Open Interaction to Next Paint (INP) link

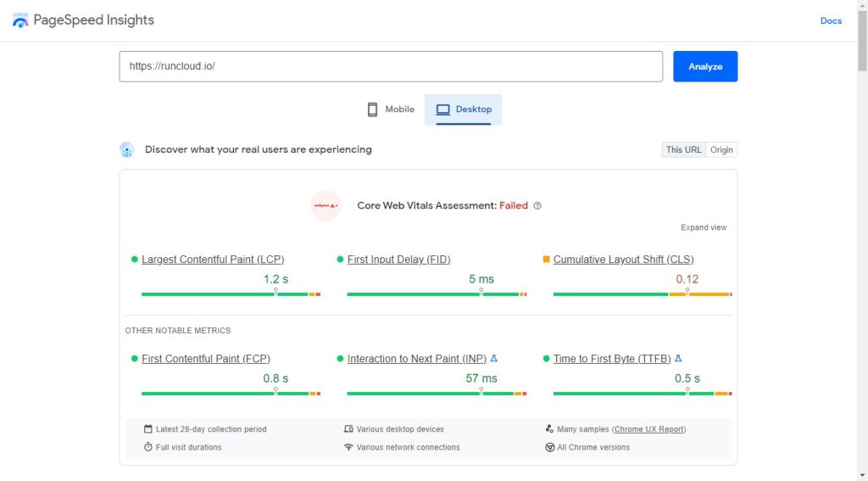tap(417, 359)
